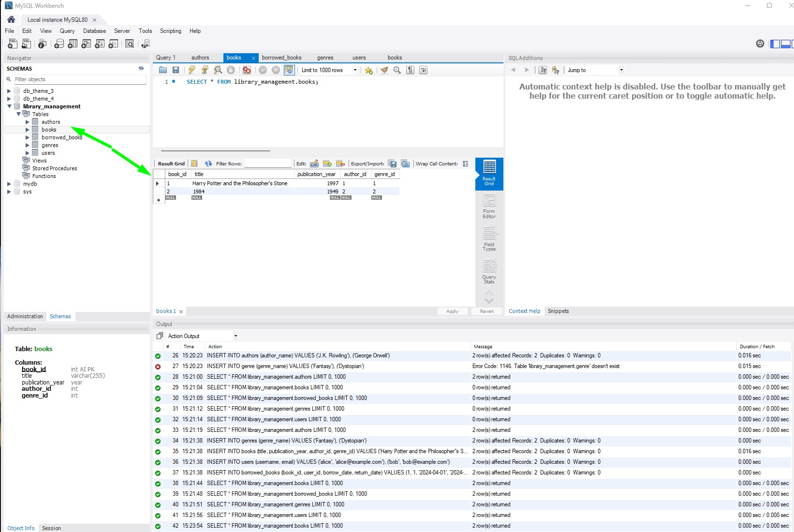The width and height of the screenshot is (794, 532).
Task: Toggle auto-commit mode
Action: coord(289,70)
